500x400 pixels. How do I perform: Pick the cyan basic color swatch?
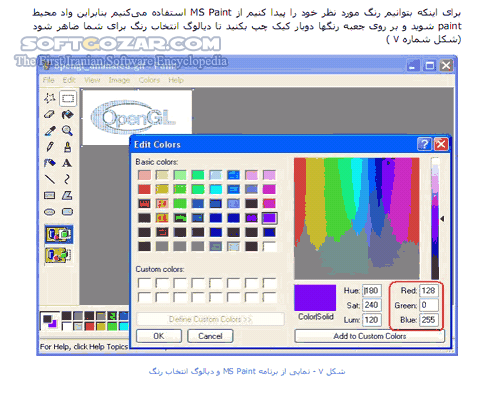[216, 189]
